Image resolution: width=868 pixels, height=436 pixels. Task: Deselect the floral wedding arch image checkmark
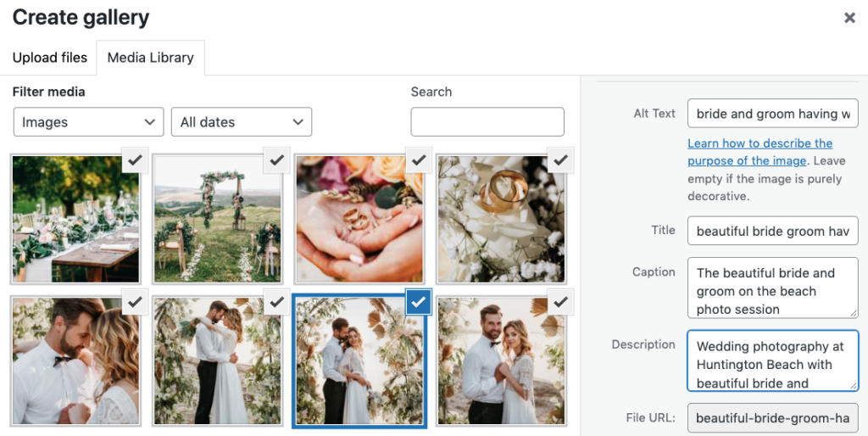pyautogui.click(x=275, y=159)
